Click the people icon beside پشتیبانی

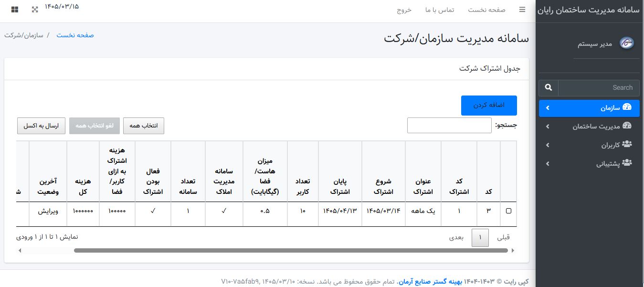(x=627, y=163)
